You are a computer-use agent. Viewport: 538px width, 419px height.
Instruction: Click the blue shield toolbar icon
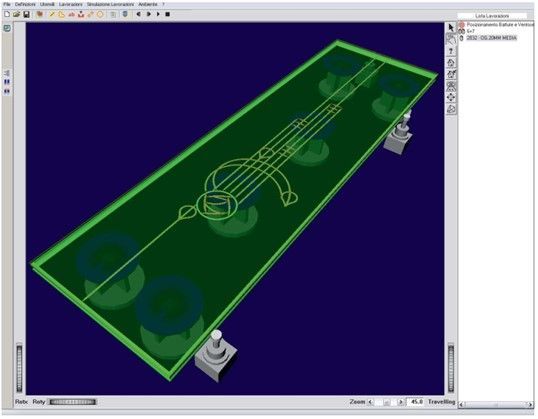(125, 14)
